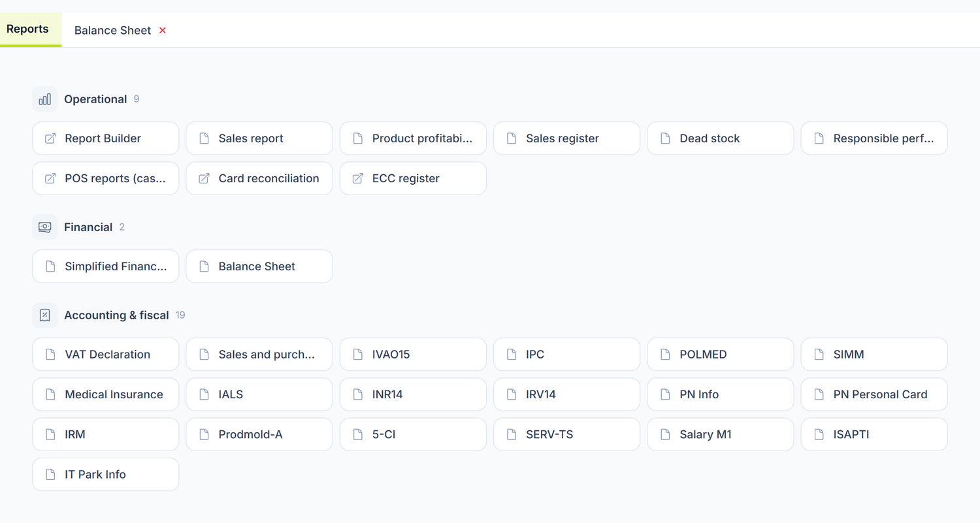The height and width of the screenshot is (523, 980).
Task: Click the document icon beside VAT Declaration
Action: coord(50,355)
